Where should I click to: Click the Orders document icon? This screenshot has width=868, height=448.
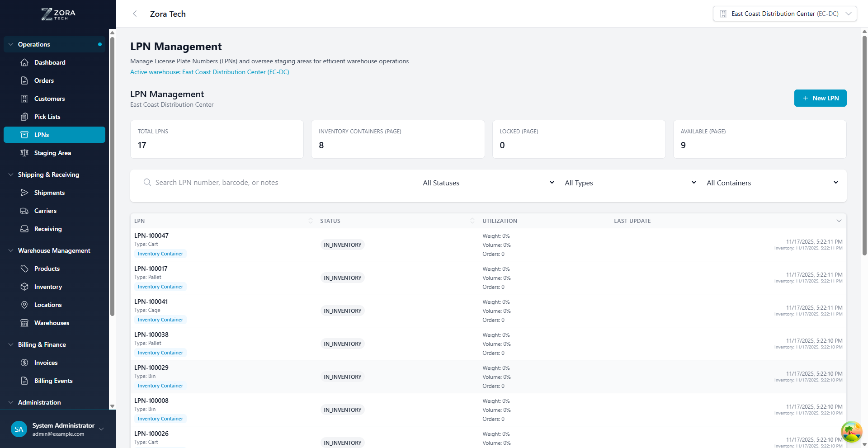click(25, 80)
